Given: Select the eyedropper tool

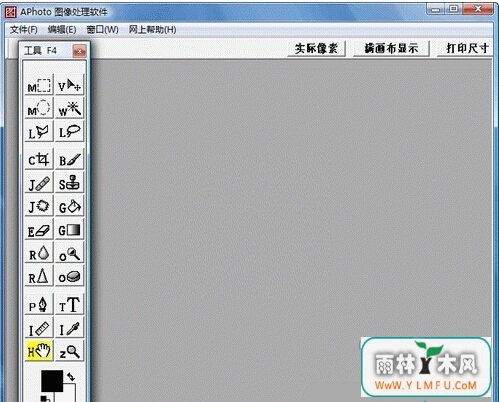Looking at the screenshot, I should pos(69,328).
